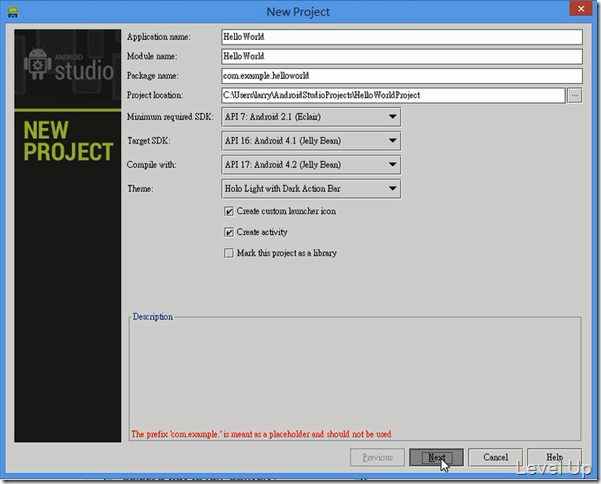Screen dimensions: 601x484
Task: Click the Description group label
Action: coord(153,317)
